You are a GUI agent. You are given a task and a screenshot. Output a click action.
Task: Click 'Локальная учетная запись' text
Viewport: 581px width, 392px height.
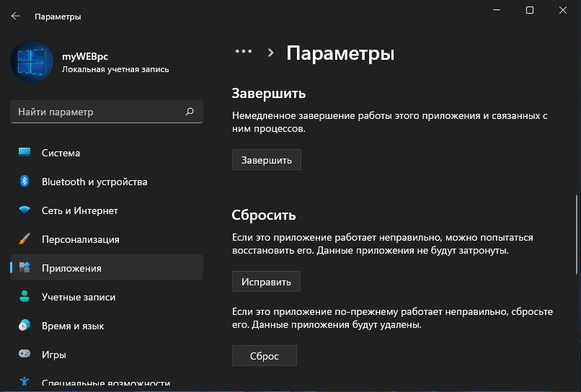point(115,69)
